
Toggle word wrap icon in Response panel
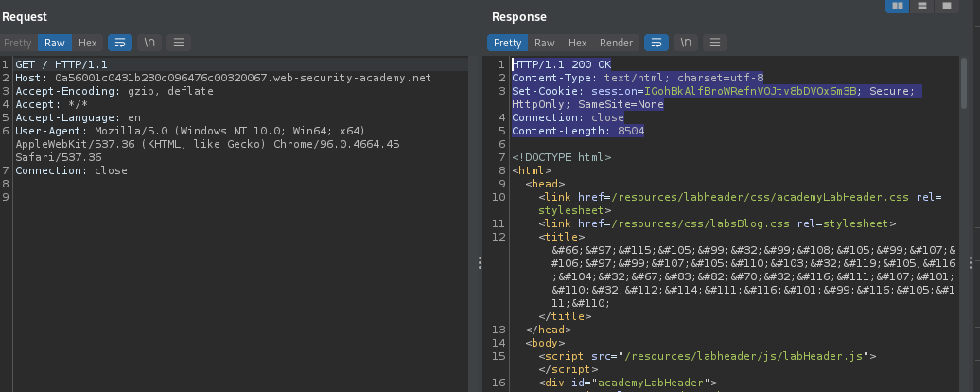click(x=656, y=43)
